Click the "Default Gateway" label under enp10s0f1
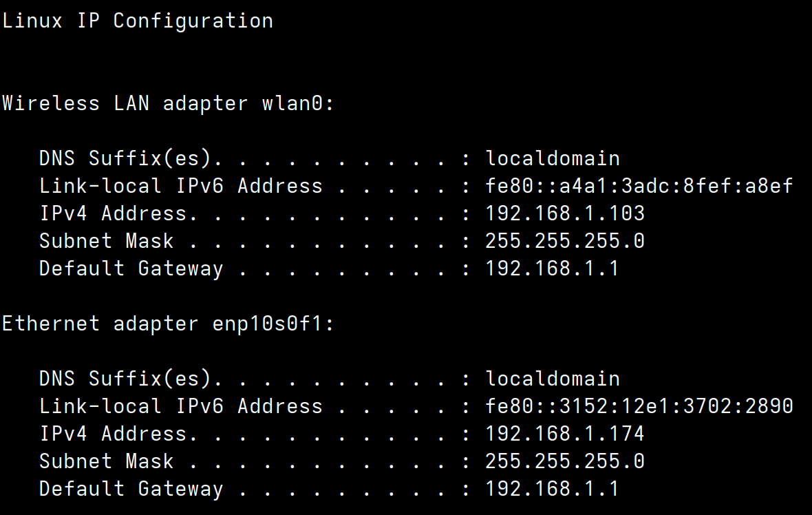 click(x=131, y=489)
